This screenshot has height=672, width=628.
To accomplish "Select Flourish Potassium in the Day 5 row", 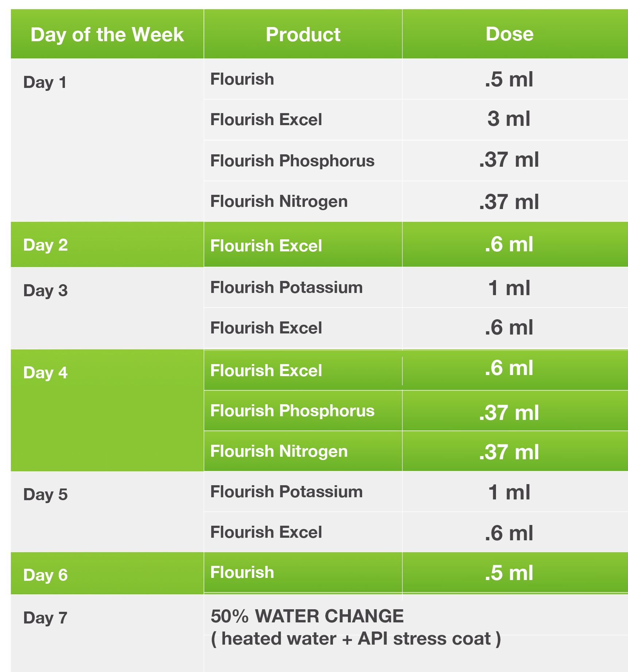I will (287, 491).
